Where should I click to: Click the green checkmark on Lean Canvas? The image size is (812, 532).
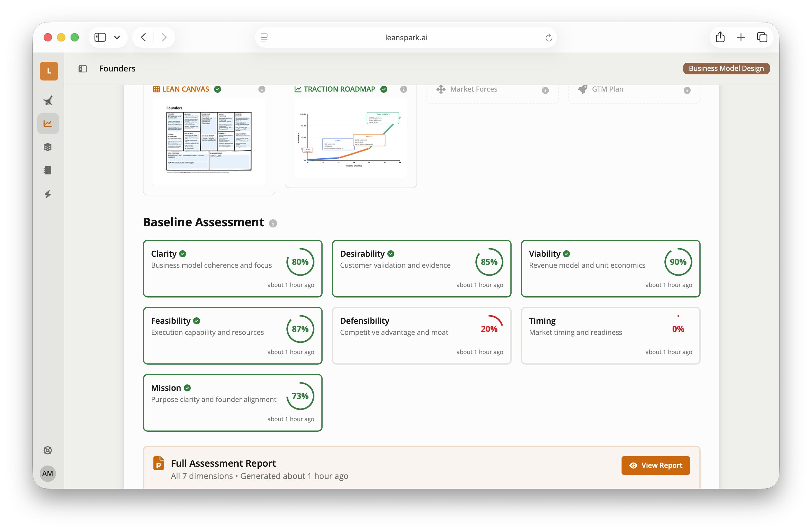(x=218, y=89)
